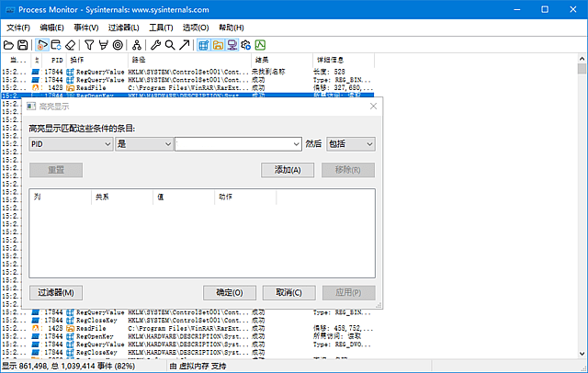The height and width of the screenshot is (373, 588).
Task: Click the 值 header in highlight list
Action: [184, 197]
